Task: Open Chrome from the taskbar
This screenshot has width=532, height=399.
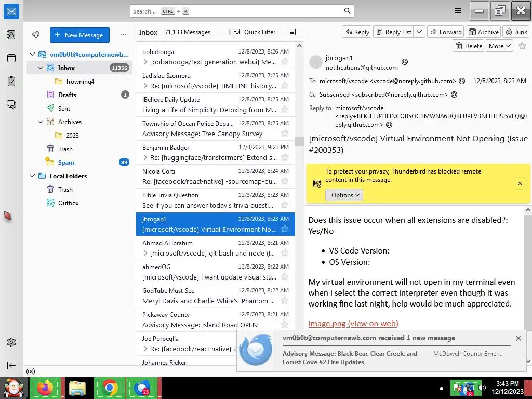Action: click(109, 388)
